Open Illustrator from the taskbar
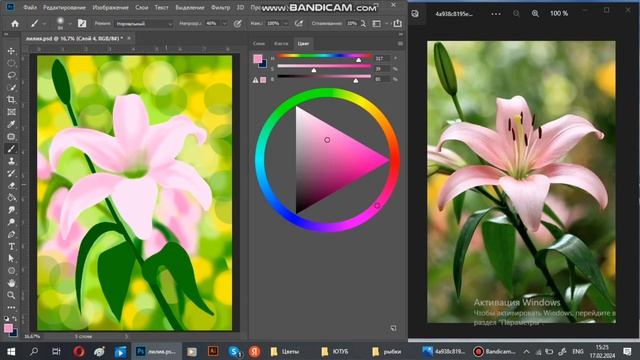 (x=213, y=351)
